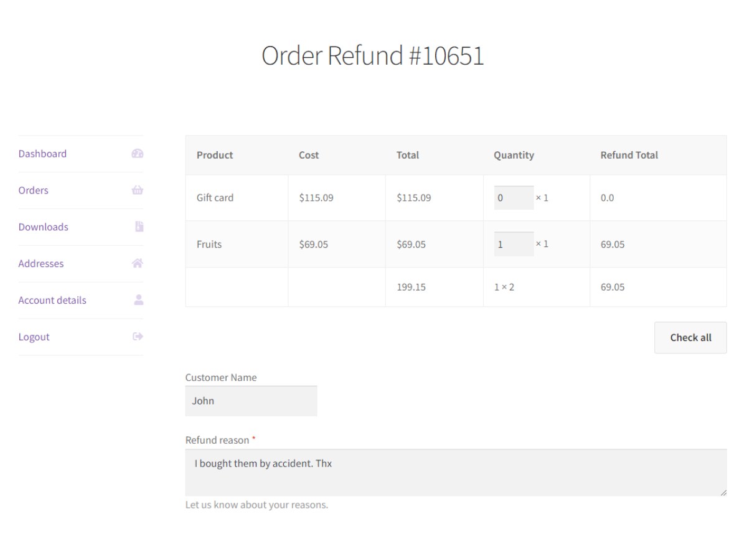747x560 pixels.
Task: Select the Gift card product cell
Action: click(x=237, y=198)
